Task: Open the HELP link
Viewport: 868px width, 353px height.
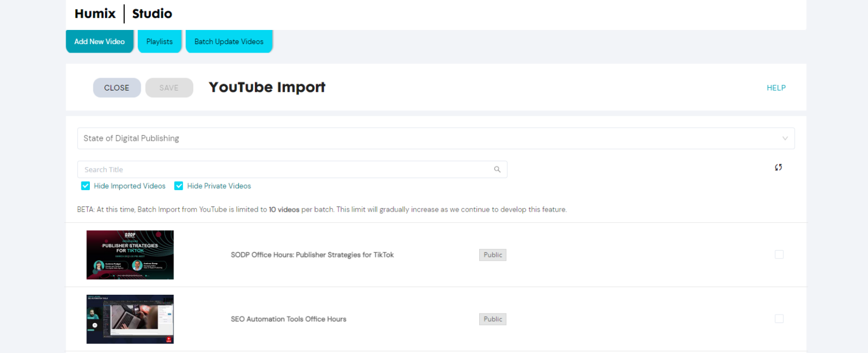Action: (x=776, y=88)
